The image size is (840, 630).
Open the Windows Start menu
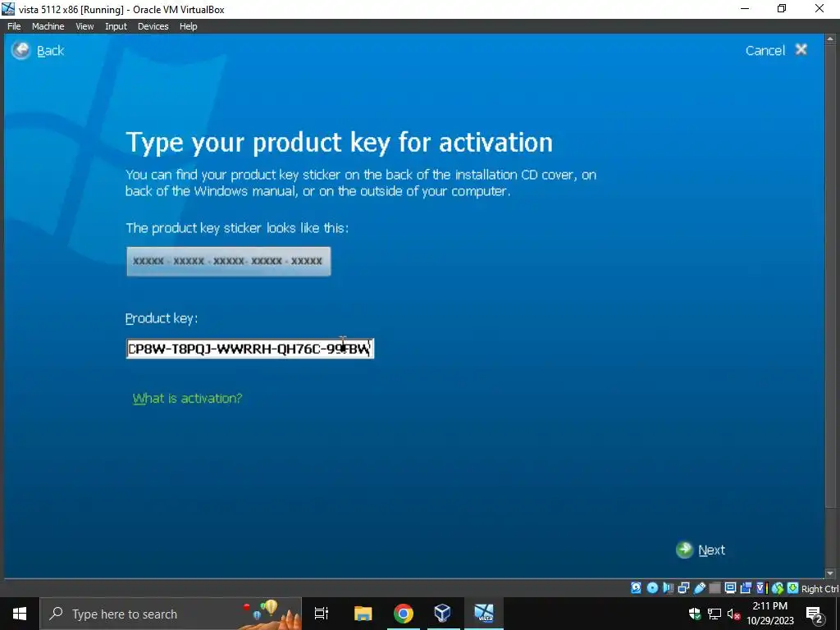click(20, 614)
